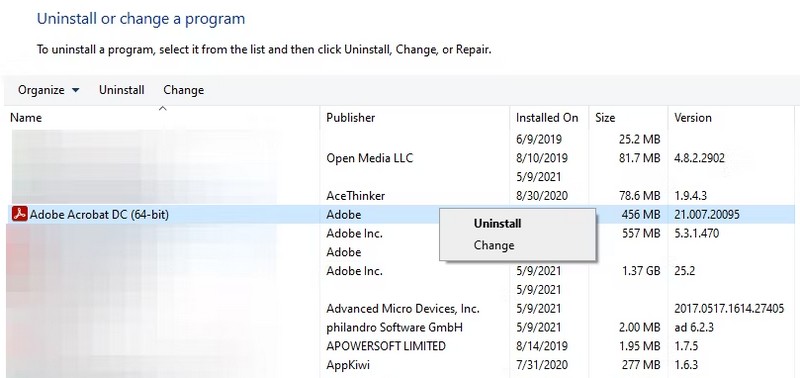800x378 pixels.
Task: Click the 456 MB size value
Action: click(641, 215)
